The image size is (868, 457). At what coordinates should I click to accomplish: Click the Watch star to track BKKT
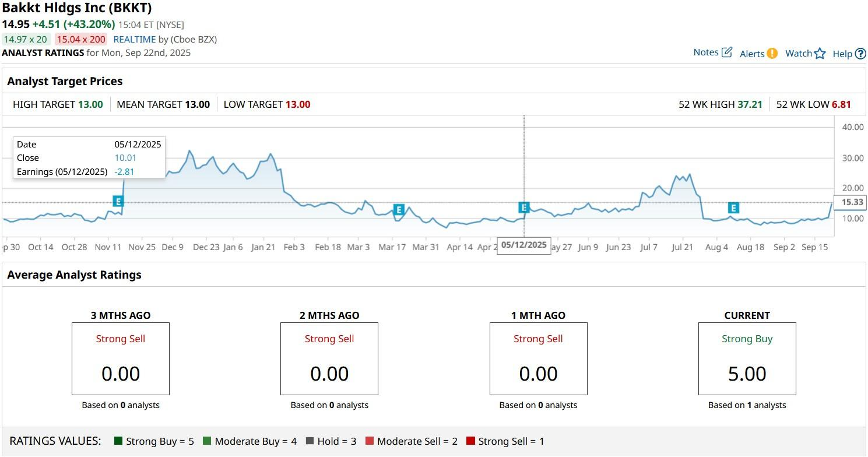click(x=820, y=53)
